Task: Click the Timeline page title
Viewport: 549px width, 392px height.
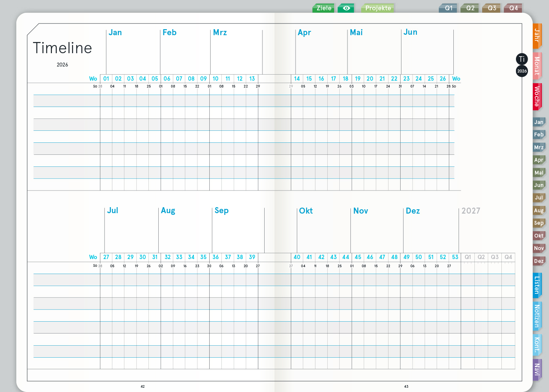Action: click(x=62, y=48)
